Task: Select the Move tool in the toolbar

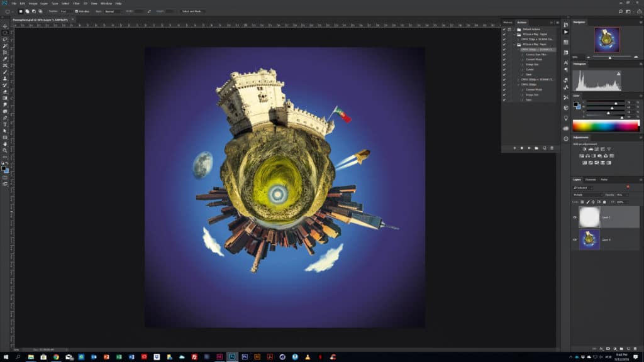Action: coord(5,26)
